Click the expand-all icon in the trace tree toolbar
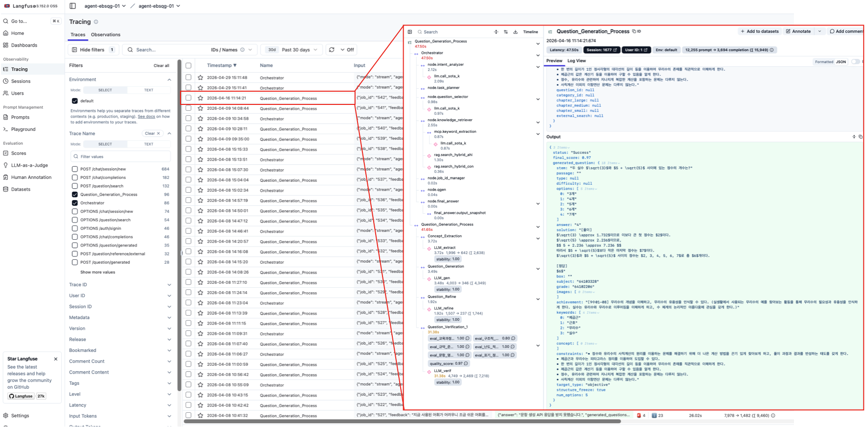 (x=496, y=32)
